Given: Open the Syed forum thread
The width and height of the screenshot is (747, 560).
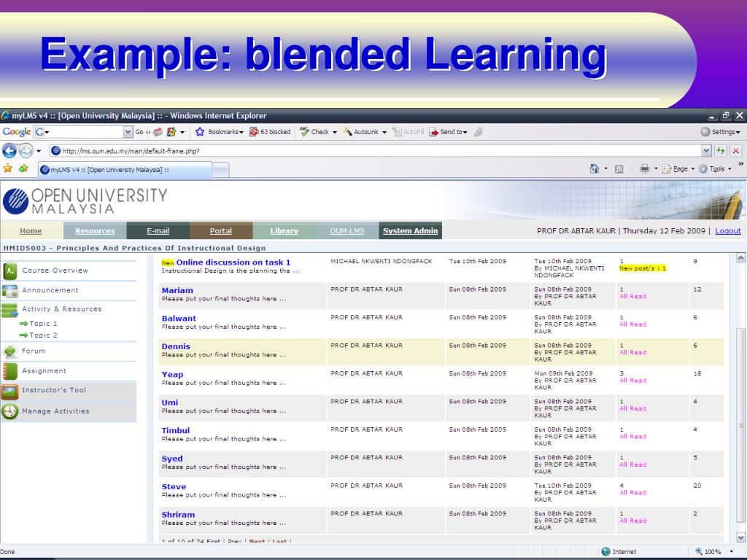Looking at the screenshot, I should click(172, 459).
